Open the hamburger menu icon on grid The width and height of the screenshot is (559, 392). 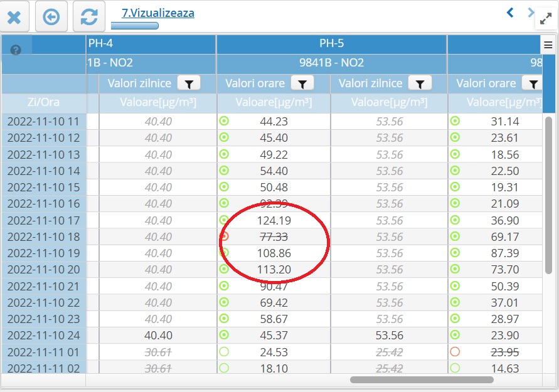(x=548, y=45)
